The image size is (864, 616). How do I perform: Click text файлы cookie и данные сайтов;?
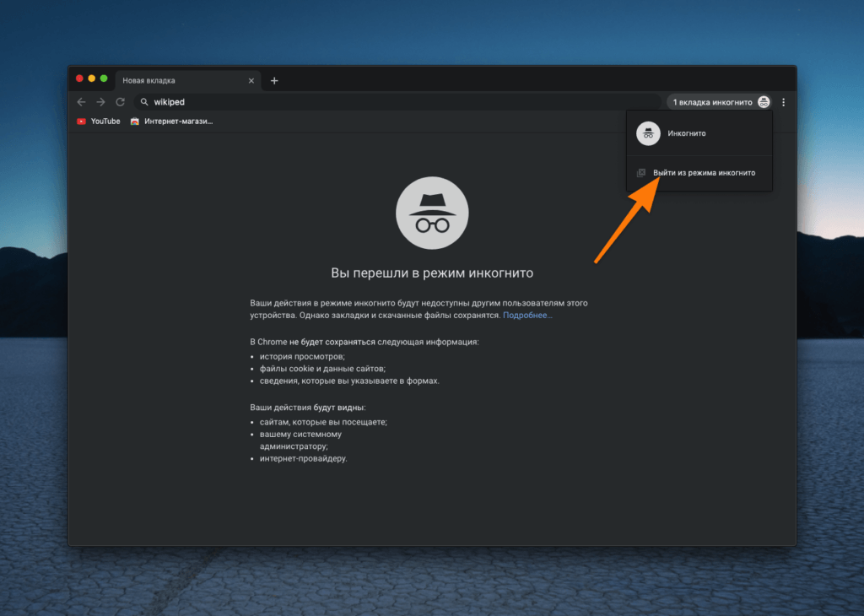322,369
